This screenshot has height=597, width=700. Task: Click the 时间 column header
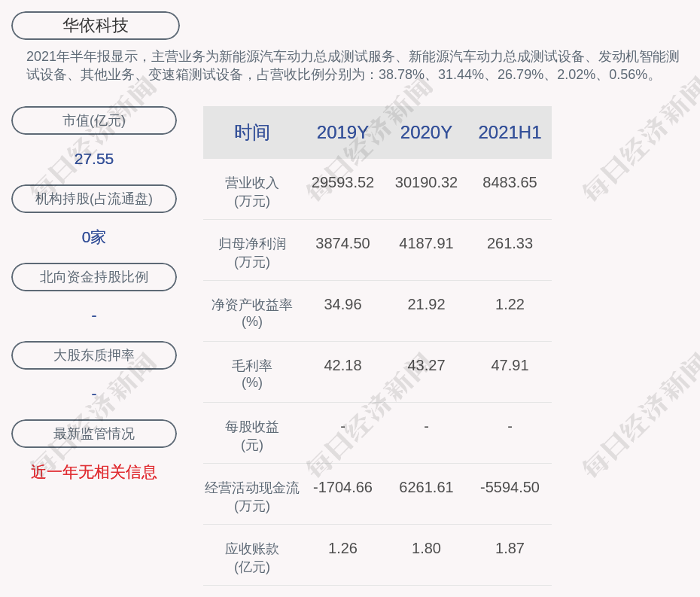(x=252, y=132)
